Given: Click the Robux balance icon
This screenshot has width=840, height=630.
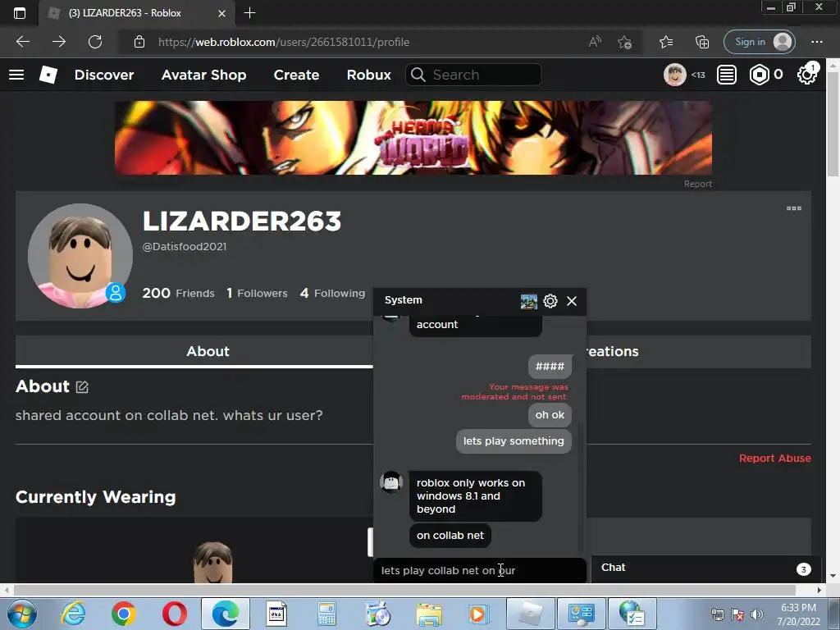Looking at the screenshot, I should click(759, 75).
